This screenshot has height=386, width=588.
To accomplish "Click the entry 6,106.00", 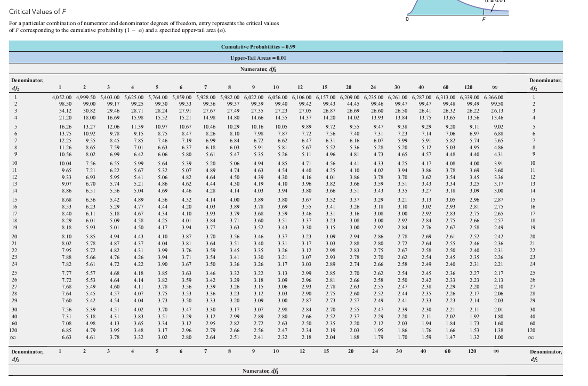I will [302, 97].
